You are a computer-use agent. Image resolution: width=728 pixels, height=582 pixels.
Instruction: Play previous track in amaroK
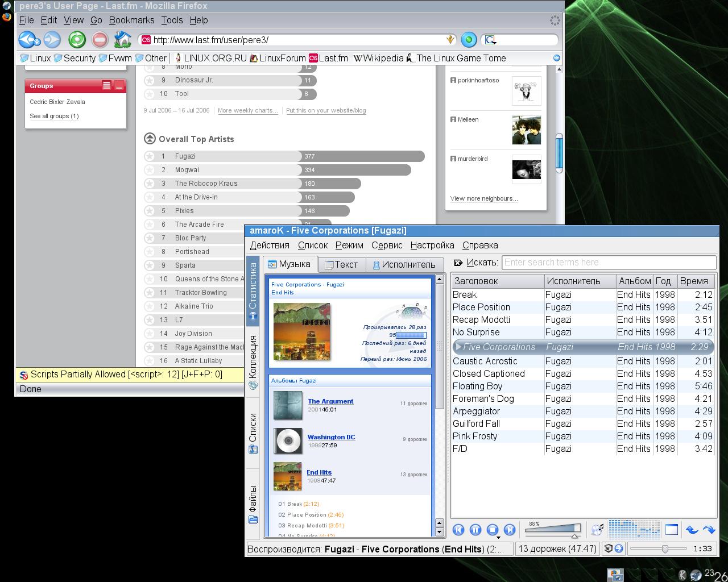click(458, 530)
